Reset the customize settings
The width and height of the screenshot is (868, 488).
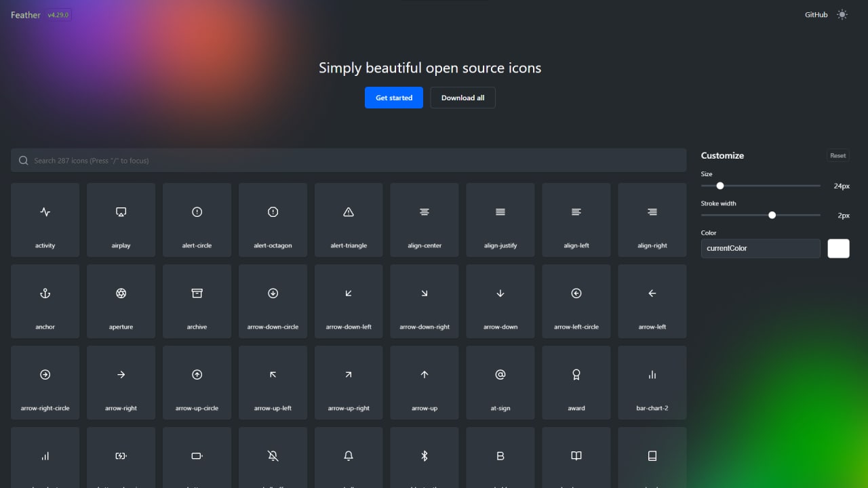[838, 155]
